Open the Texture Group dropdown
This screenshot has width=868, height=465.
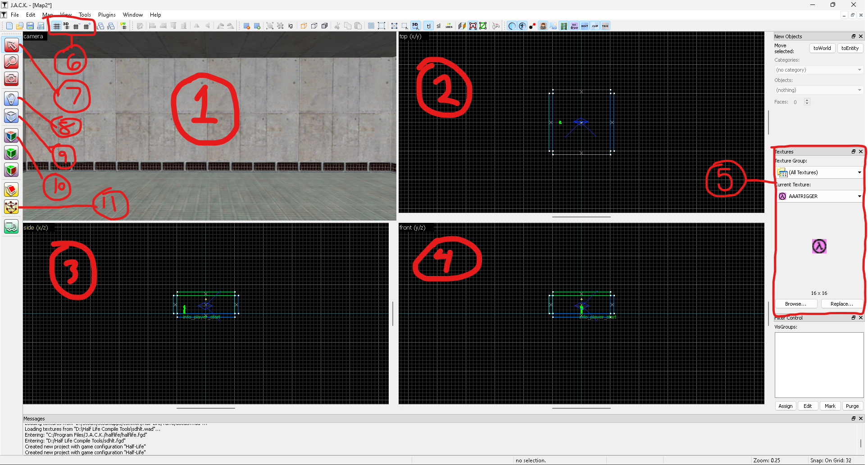819,172
